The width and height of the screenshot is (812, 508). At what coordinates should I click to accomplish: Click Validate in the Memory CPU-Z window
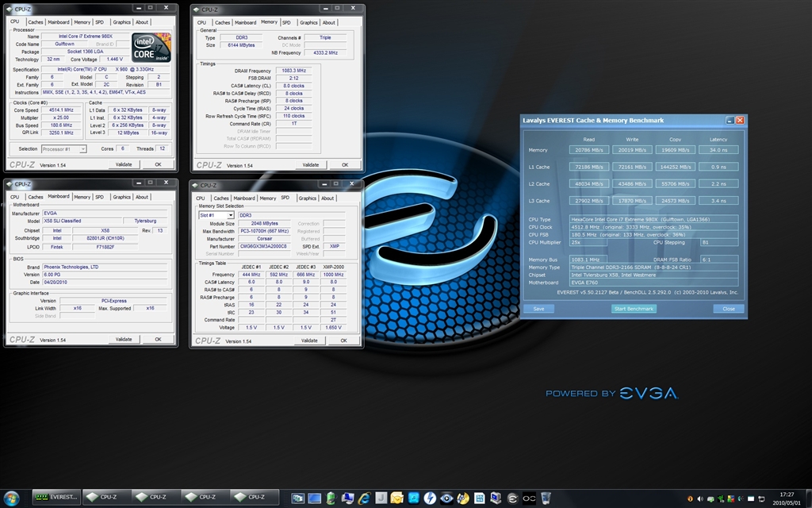coord(310,165)
